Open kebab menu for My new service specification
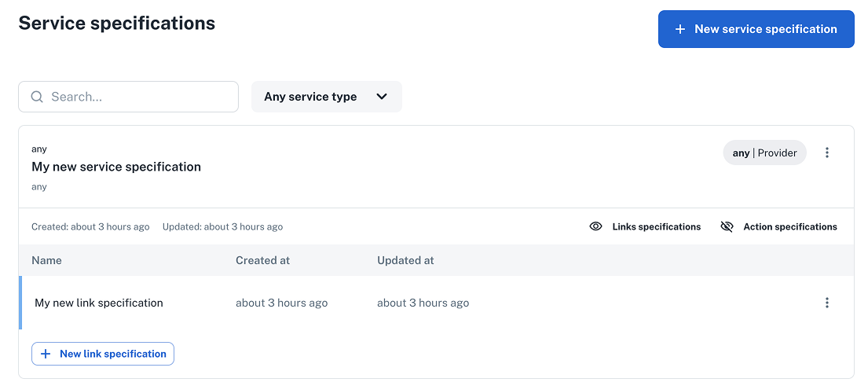868x386 pixels. [x=827, y=153]
